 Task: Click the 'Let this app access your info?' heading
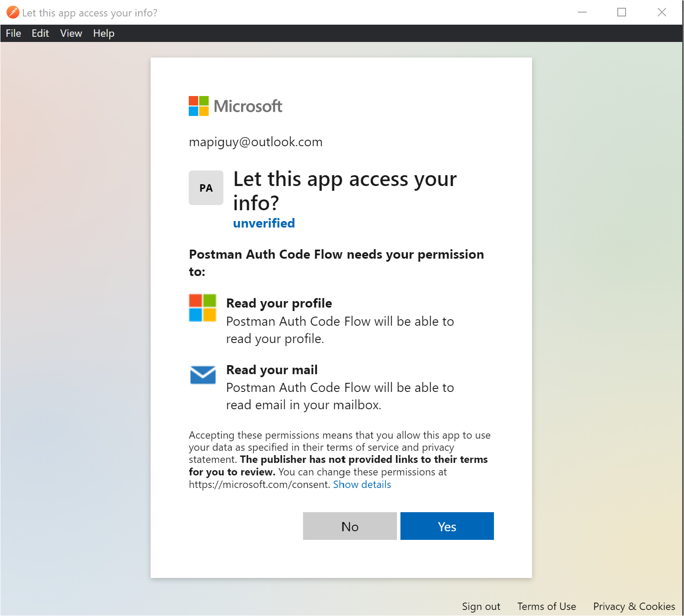click(x=345, y=191)
